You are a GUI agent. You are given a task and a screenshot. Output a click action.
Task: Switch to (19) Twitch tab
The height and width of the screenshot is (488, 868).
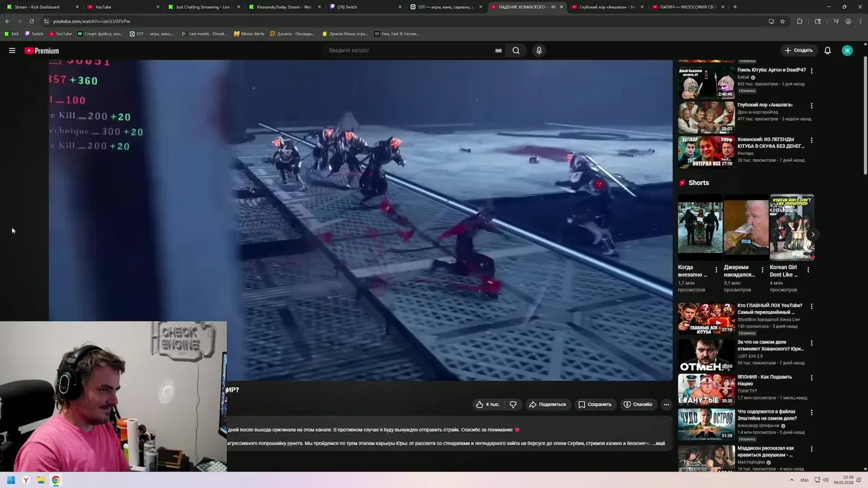pyautogui.click(x=364, y=7)
